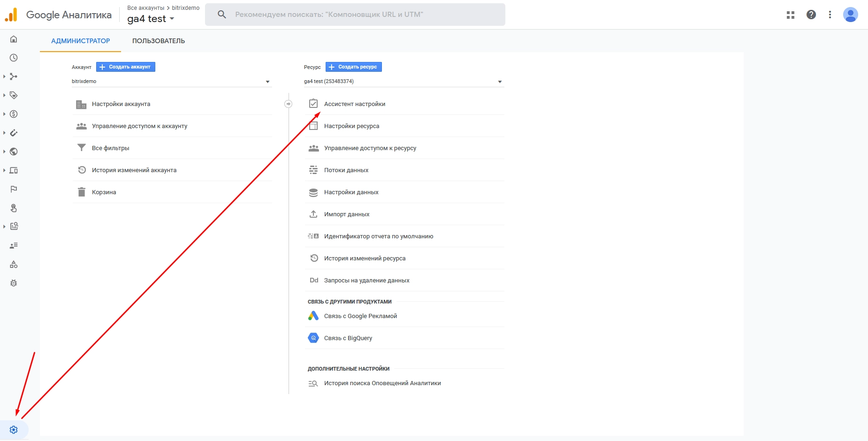Viewport: 868px width, 441px height.
Task: Open the DebugView bug icon in sidebar
Action: (x=14, y=283)
